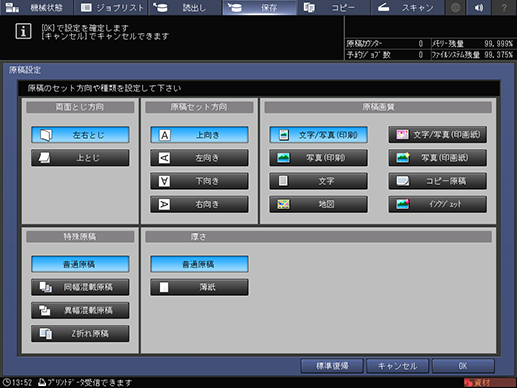This screenshot has height=388, width=517.
Task: Switch to the コピー copy tab
Action: 333,7
